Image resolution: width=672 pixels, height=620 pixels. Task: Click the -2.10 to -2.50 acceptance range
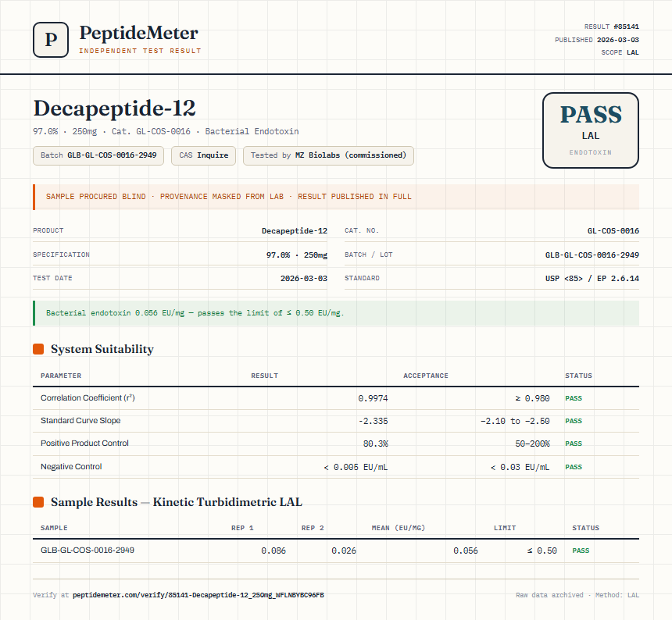515,421
